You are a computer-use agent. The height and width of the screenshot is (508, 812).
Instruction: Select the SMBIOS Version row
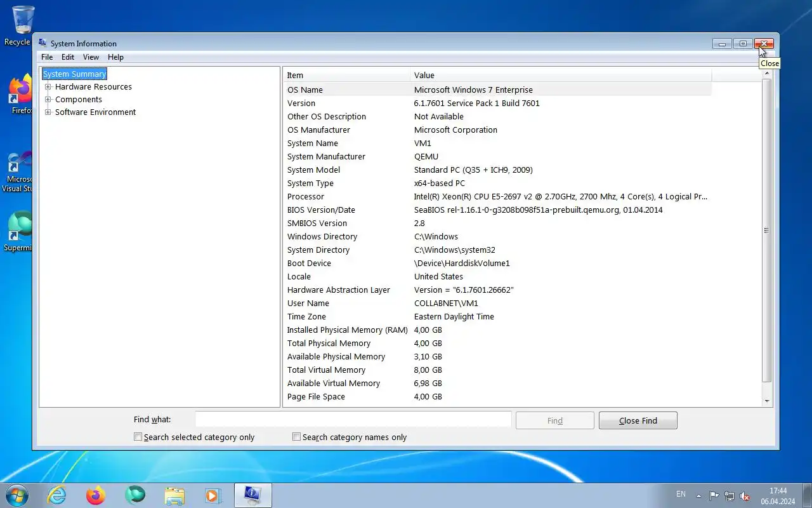(497, 224)
